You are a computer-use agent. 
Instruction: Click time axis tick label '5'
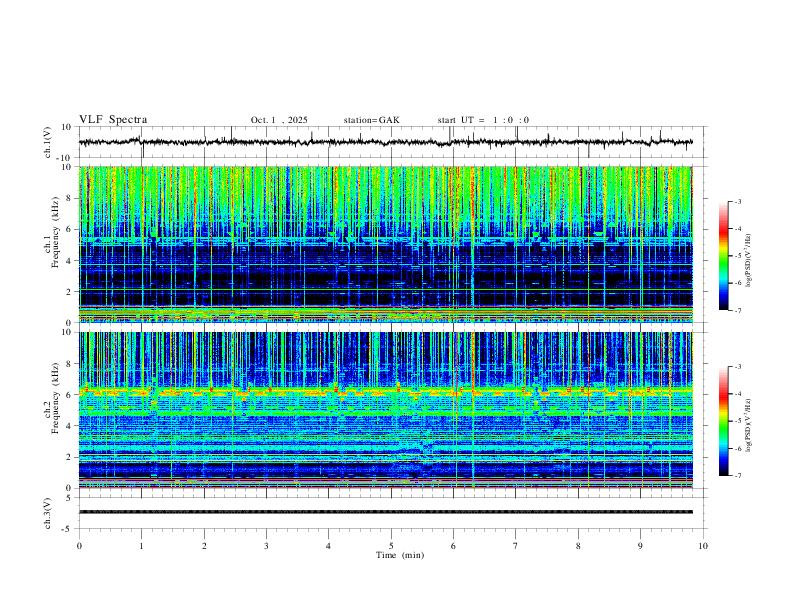click(391, 546)
